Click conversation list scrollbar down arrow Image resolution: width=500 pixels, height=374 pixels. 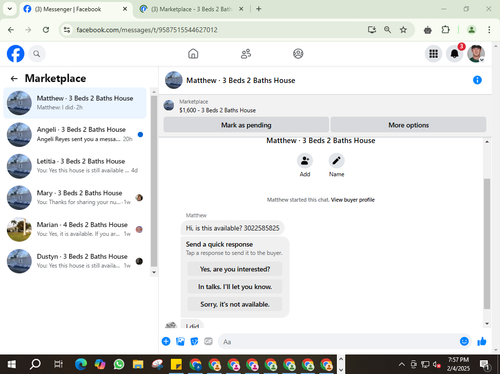[x=154, y=272]
